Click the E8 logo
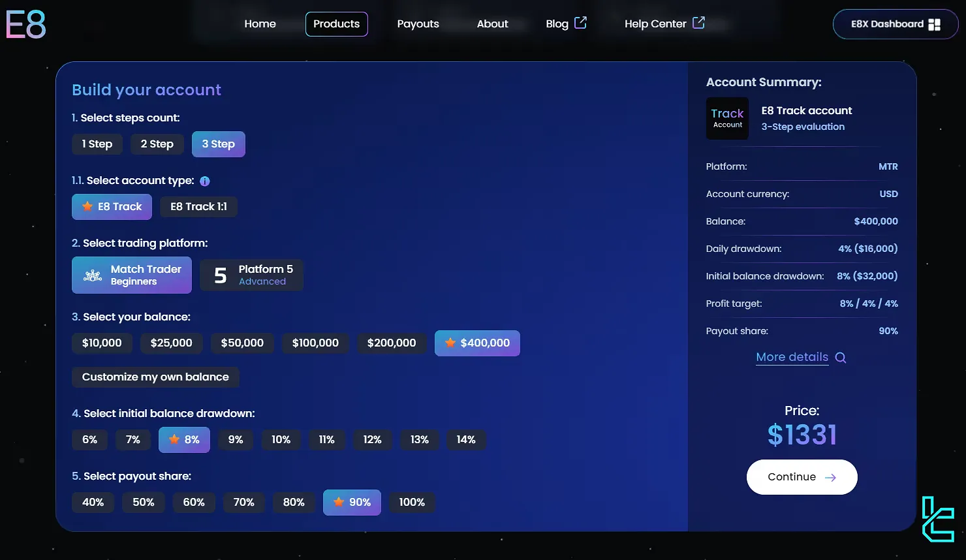Screen dimensions: 966x560 [26, 25]
